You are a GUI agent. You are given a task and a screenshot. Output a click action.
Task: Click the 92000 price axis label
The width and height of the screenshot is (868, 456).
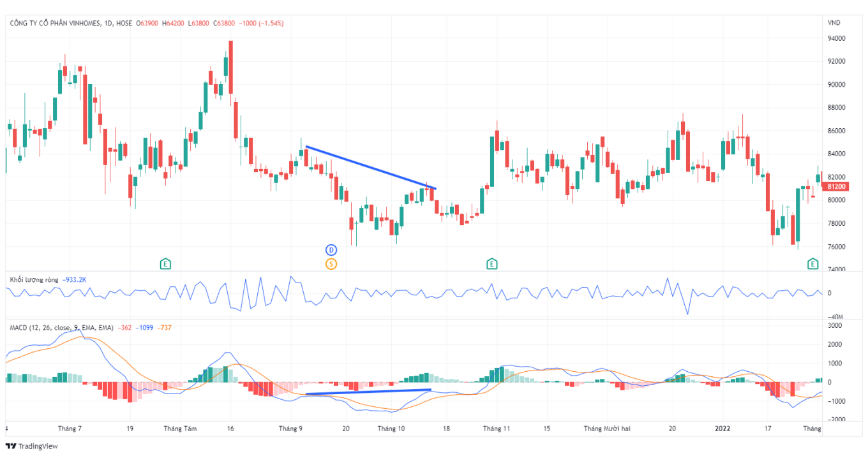coord(837,61)
